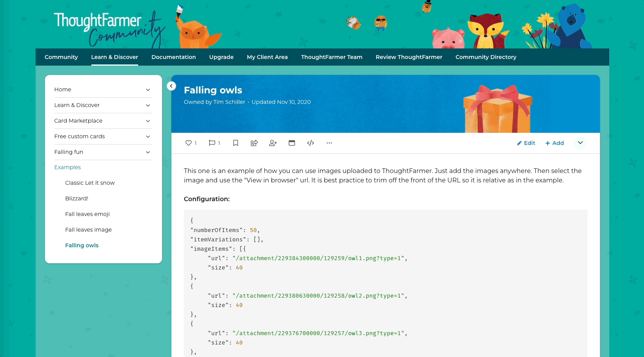The height and width of the screenshot is (357, 644).
Task: Open Fall leaves emoji page
Action: coord(87,214)
